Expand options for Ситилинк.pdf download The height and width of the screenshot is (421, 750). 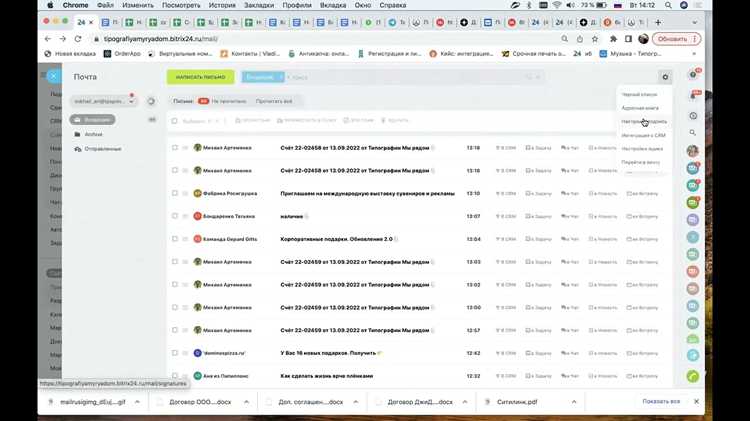pos(574,402)
